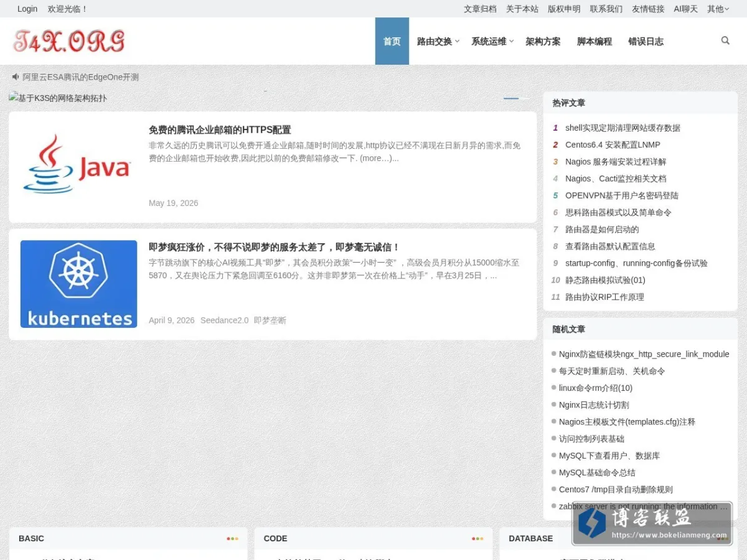Open the 系统运维 menu item
The width and height of the screenshot is (747, 560).
[489, 41]
